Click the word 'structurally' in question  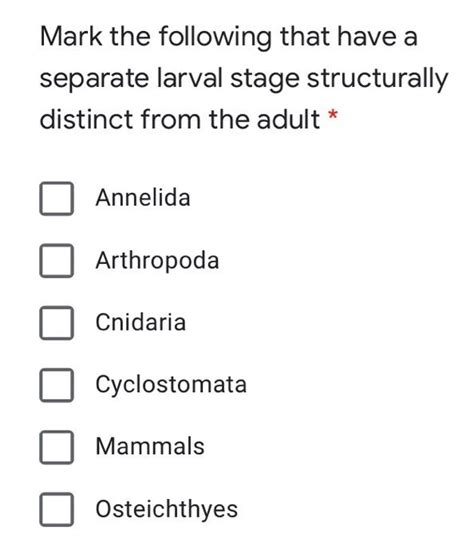(x=377, y=79)
